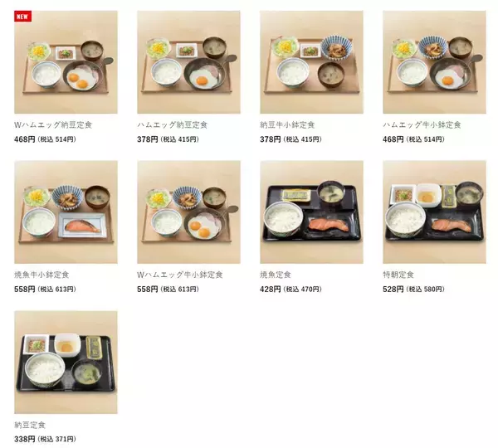498x448 pixels.
Task: Open the 焼魚定食 photo
Action: (311, 212)
